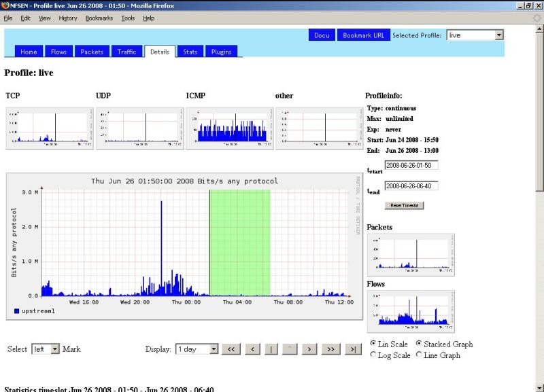
Task: Choose the Lin Scale radio button
Action: click(x=374, y=344)
